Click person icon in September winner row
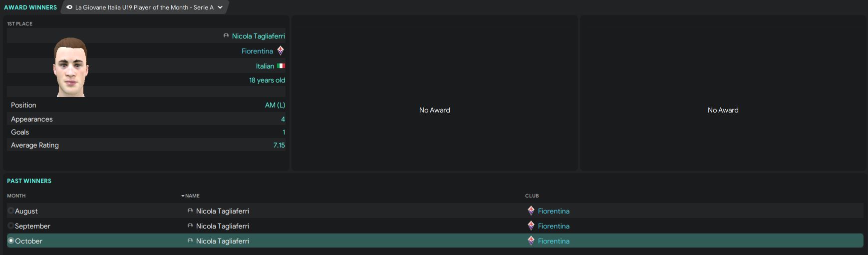 coord(190,226)
